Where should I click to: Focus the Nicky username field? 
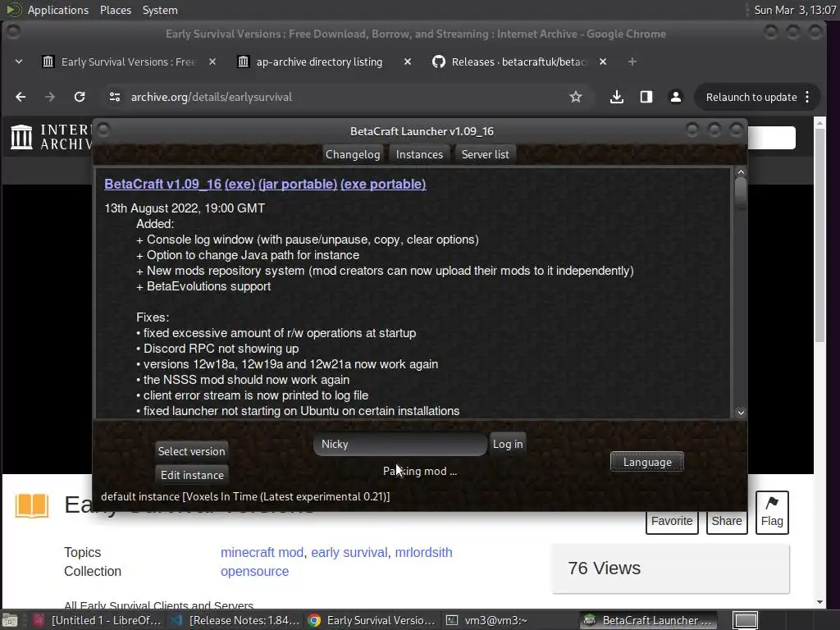tap(400, 444)
